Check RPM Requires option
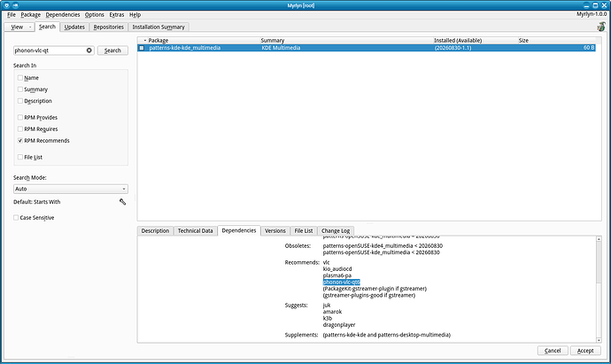 (x=20, y=129)
